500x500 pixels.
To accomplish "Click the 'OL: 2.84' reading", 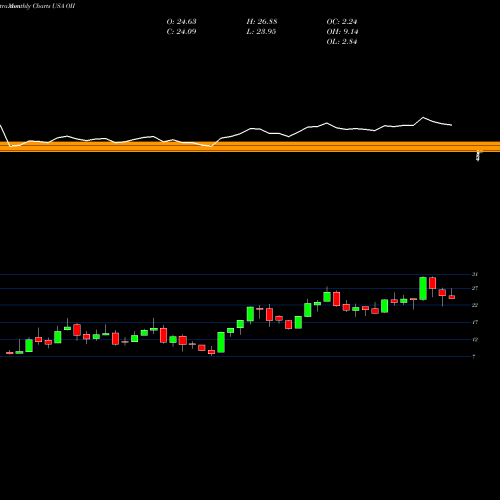I will (x=342, y=42).
